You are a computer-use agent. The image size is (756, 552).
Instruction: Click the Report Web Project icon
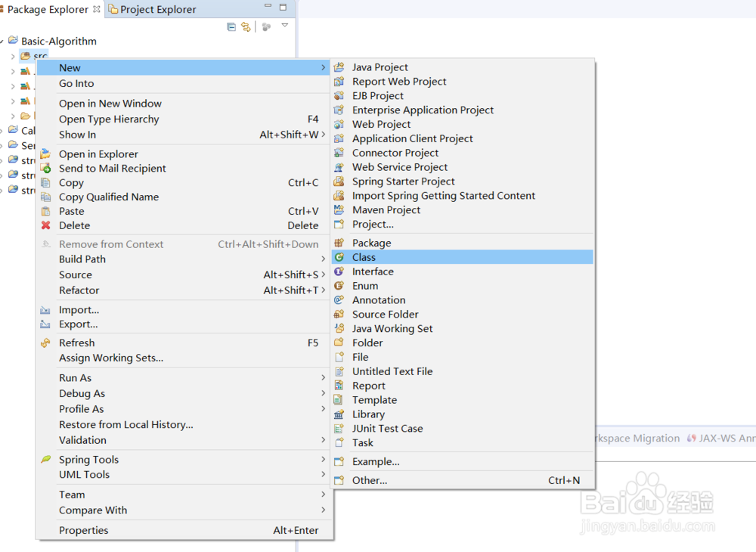tap(339, 82)
